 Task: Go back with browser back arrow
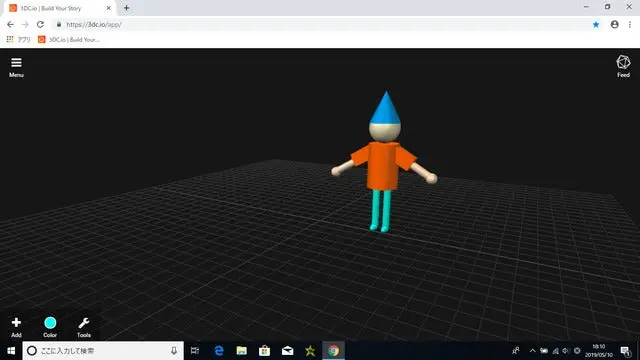pyautogui.click(x=11, y=24)
